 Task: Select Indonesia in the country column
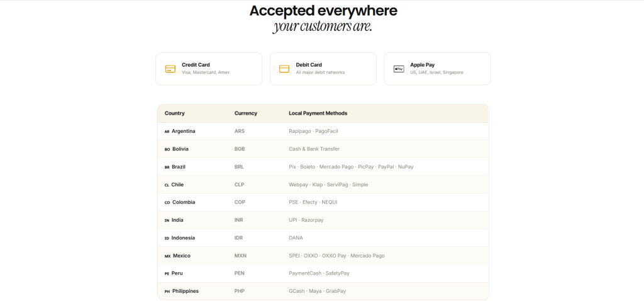[x=183, y=237]
